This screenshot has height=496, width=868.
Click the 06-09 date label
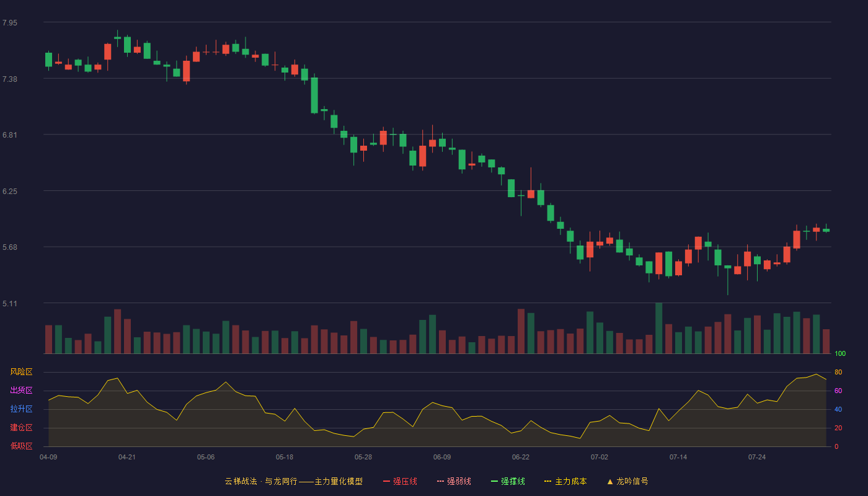[x=442, y=457]
